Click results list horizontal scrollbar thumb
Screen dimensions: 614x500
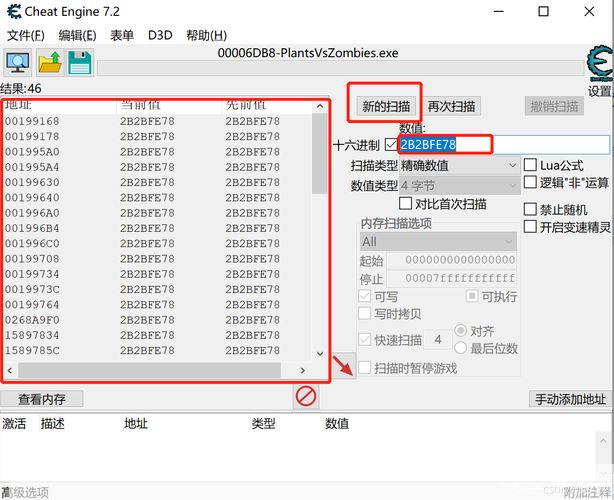[150, 370]
